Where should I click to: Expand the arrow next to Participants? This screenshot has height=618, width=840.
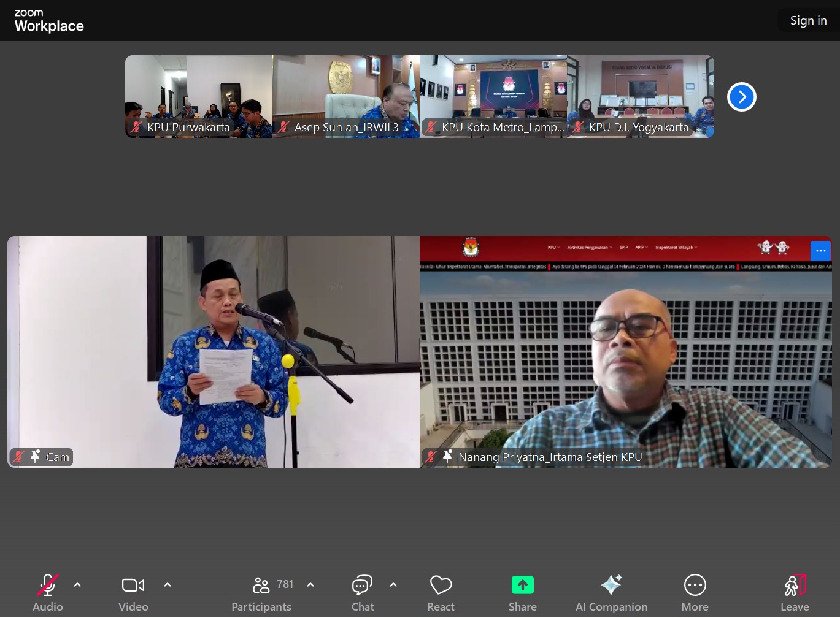tap(310, 585)
